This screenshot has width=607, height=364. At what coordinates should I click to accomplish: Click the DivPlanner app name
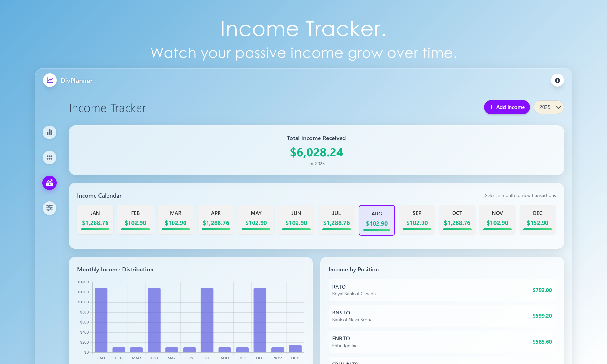[x=76, y=81]
